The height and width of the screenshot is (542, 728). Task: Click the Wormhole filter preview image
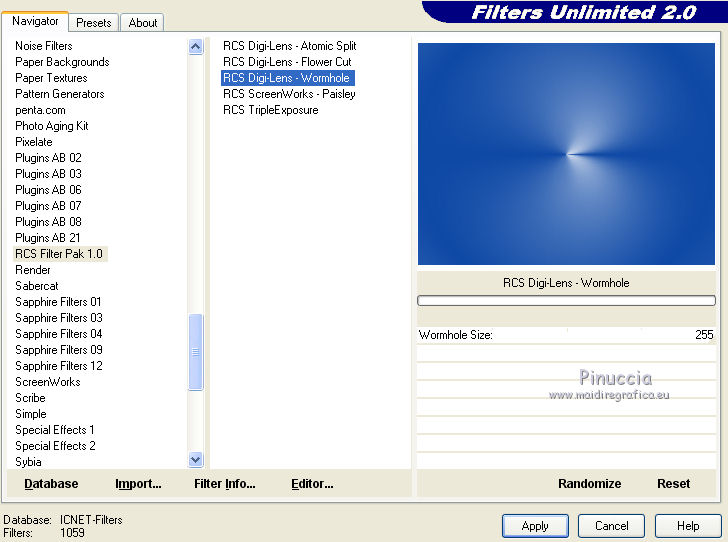(566, 154)
